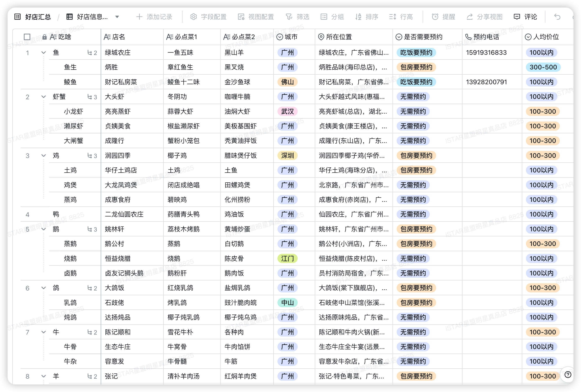Tick the select-all checkbox in header
581x392 pixels.
(27, 37)
